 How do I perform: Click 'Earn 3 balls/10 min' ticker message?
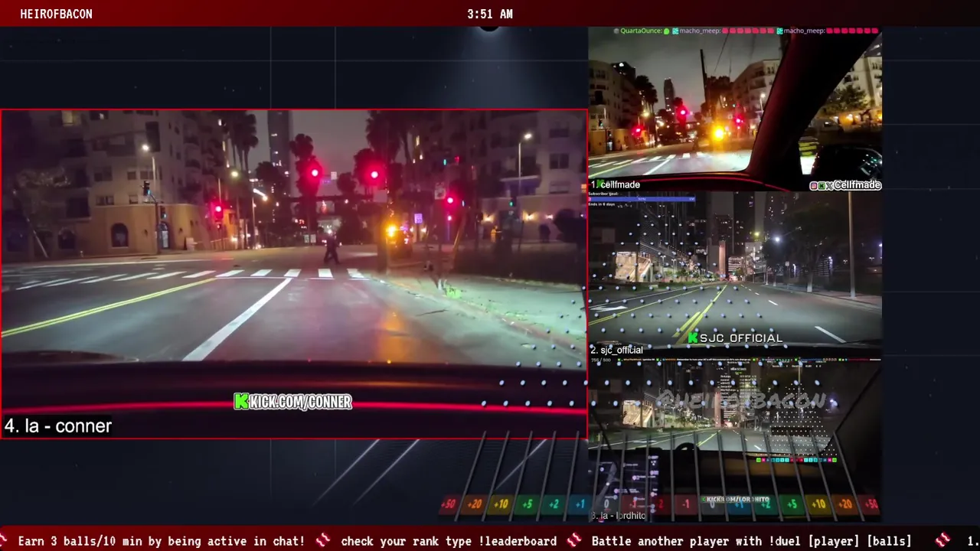coord(161,541)
